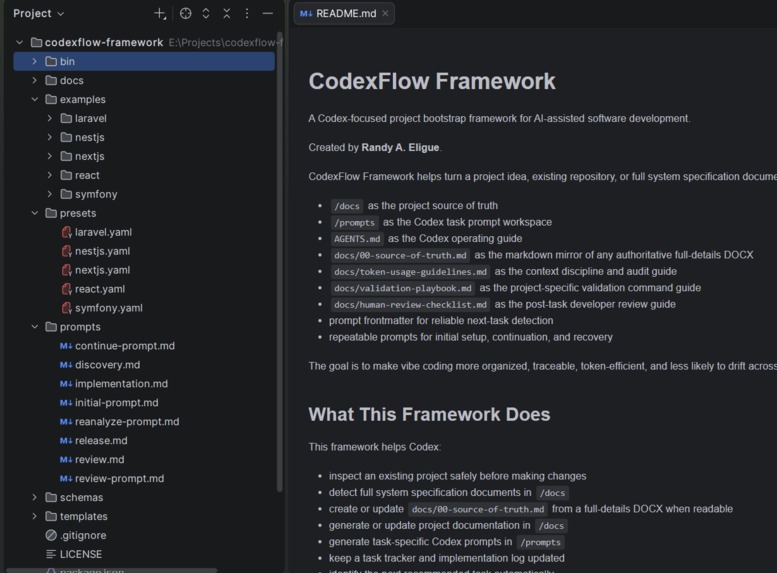This screenshot has width=777, height=573.
Task: Select the codexflow-framework project root name
Action: [x=104, y=43]
